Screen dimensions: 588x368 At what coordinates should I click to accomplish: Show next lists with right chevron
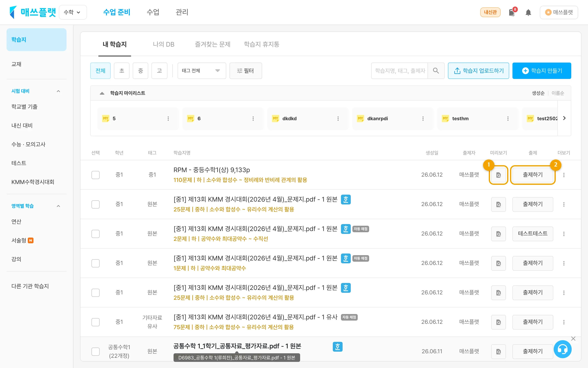[x=564, y=118]
